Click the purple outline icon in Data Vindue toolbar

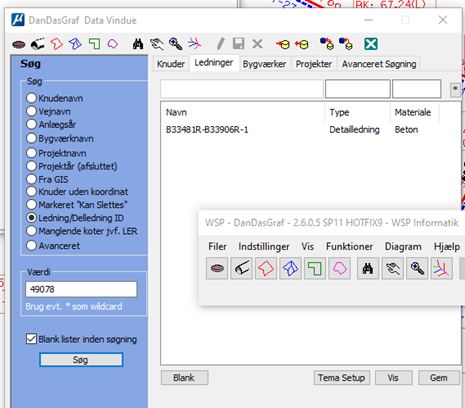click(113, 44)
